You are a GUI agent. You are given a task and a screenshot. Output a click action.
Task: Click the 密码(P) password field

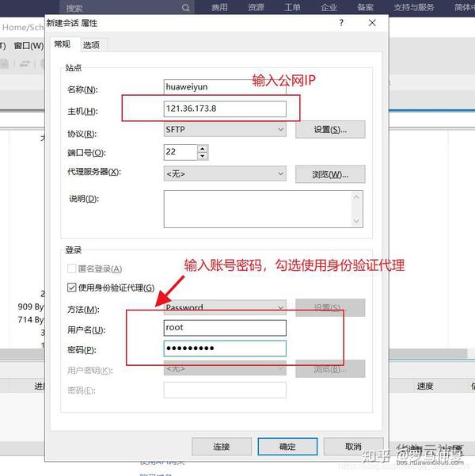pyautogui.click(x=225, y=348)
